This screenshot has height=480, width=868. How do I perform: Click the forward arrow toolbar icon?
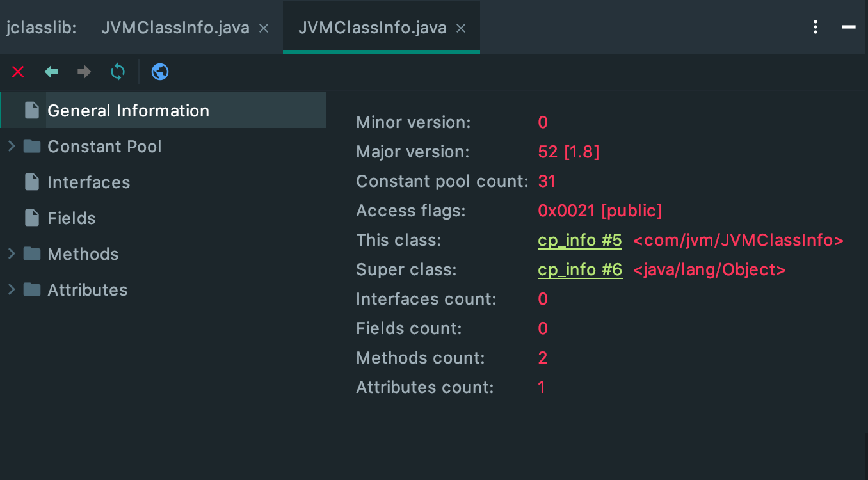(84, 72)
